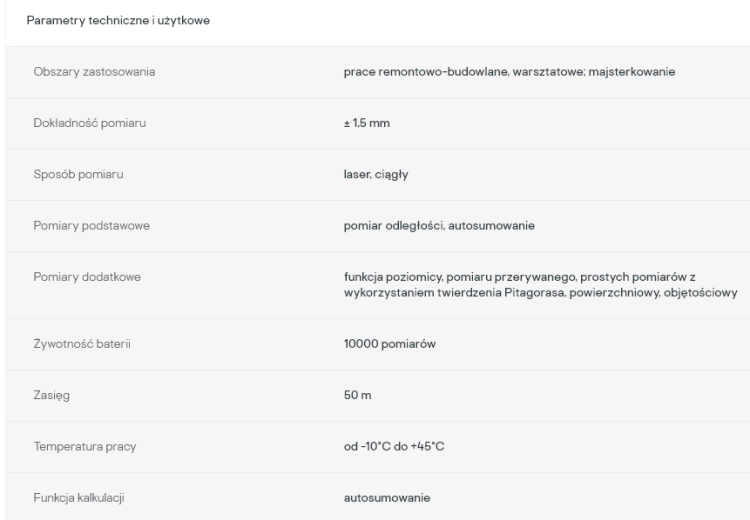Select the 'Pomiary dodatkowe' label
Image resolution: width=750 pixels, height=520 pixels.
[x=87, y=277]
